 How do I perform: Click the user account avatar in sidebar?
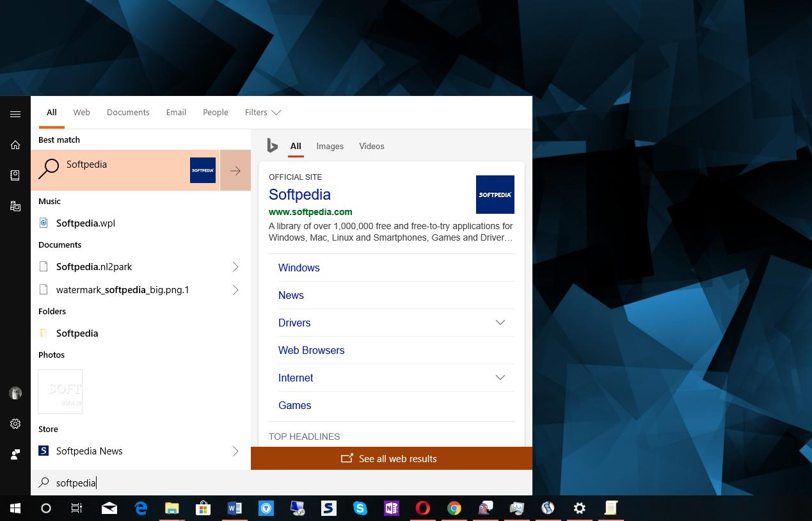(x=15, y=393)
